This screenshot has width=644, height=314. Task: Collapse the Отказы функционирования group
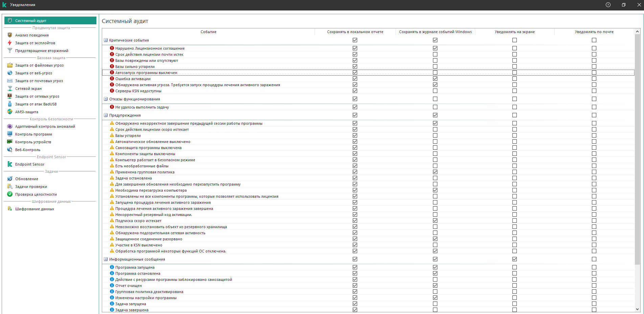pos(106,99)
